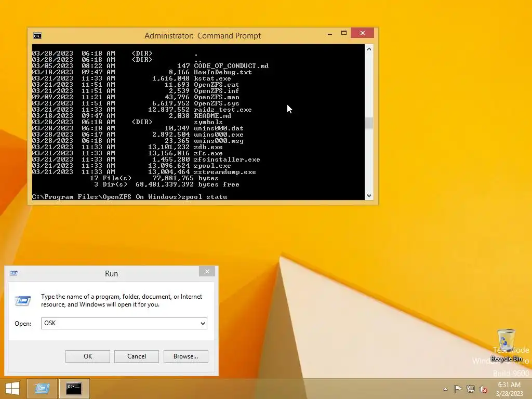
Task: Click zstreamdump.exe in the listing
Action: click(x=224, y=172)
